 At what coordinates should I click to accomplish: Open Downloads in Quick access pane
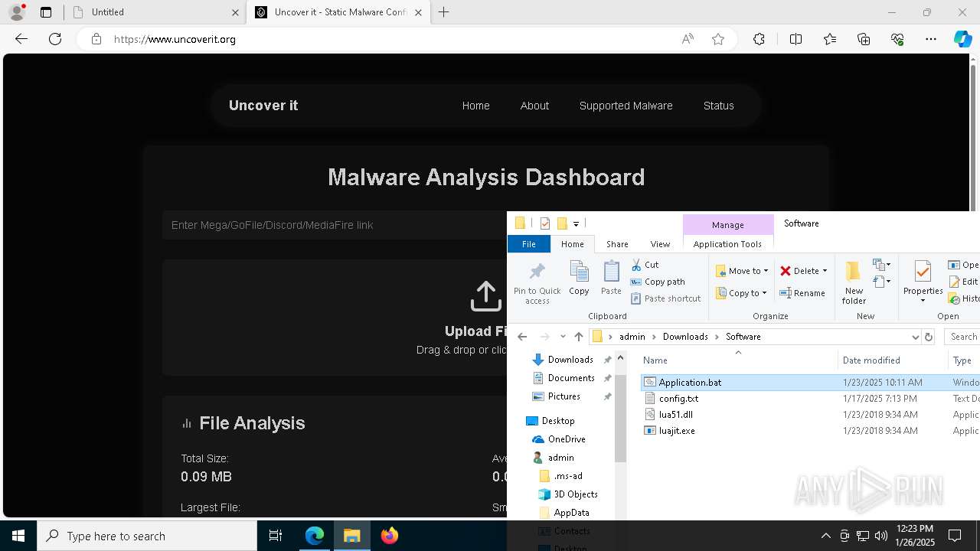point(570,360)
